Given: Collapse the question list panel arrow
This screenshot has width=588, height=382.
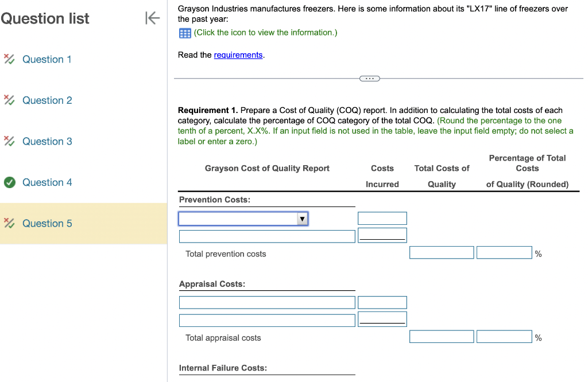Looking at the screenshot, I should pos(153,18).
